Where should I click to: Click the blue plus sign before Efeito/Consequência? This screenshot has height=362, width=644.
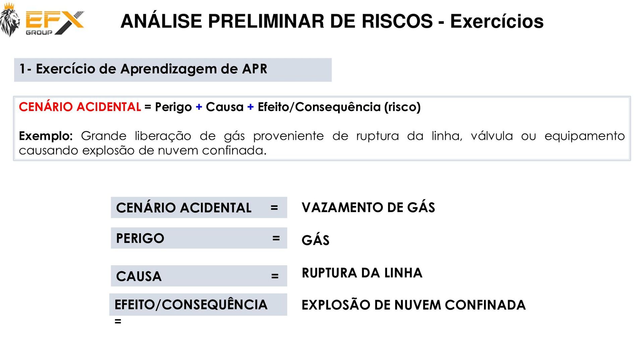tap(251, 107)
